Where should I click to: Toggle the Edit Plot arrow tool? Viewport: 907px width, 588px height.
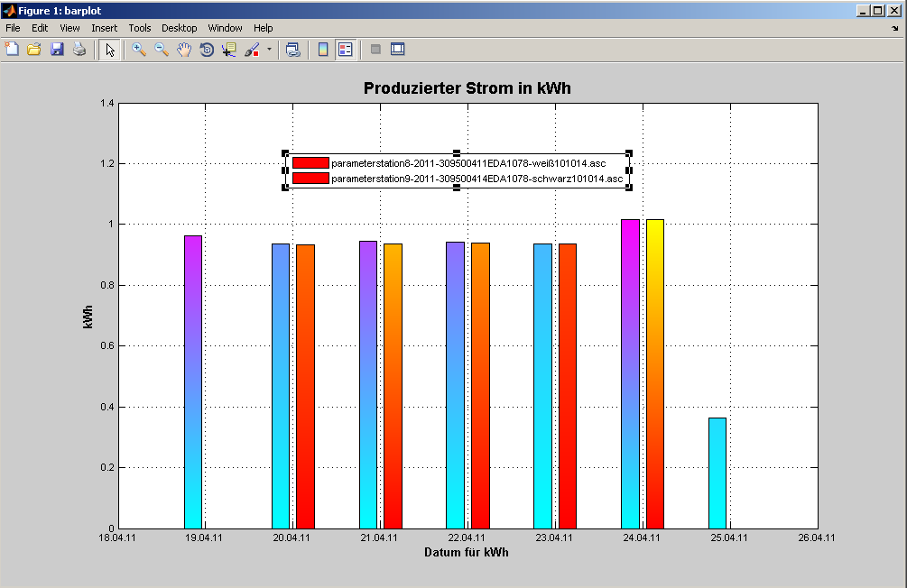coord(109,50)
